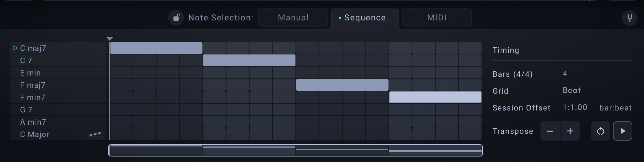Viewport: 644px width, 162px height.
Task: Transpose up with the plus button
Action: pyautogui.click(x=570, y=131)
